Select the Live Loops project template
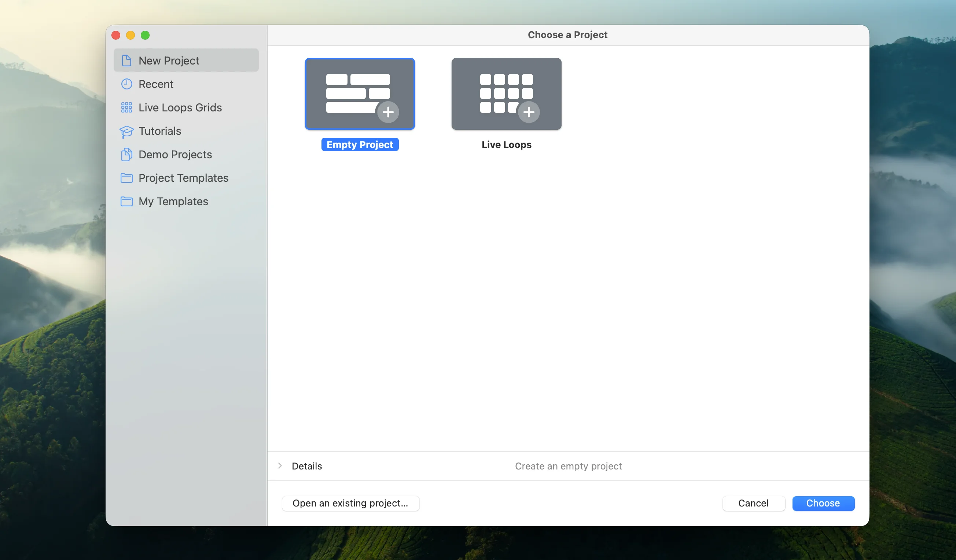The height and width of the screenshot is (560, 956). [507, 94]
